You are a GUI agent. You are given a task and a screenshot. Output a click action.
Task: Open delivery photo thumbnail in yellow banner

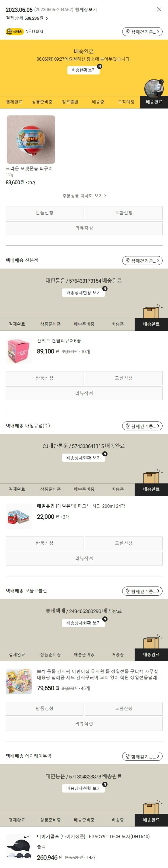click(x=154, y=89)
